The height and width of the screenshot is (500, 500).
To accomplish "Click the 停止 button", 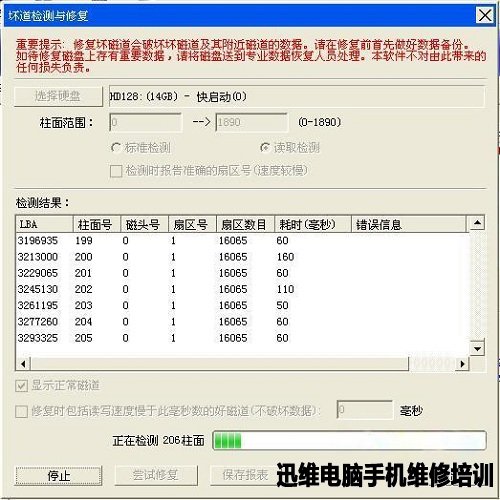I will click(x=58, y=475).
